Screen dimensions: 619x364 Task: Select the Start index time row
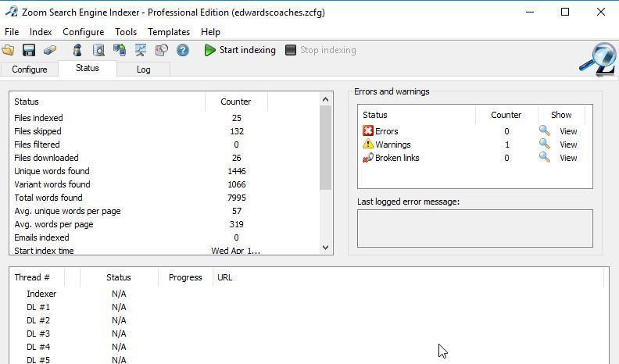click(x=166, y=250)
